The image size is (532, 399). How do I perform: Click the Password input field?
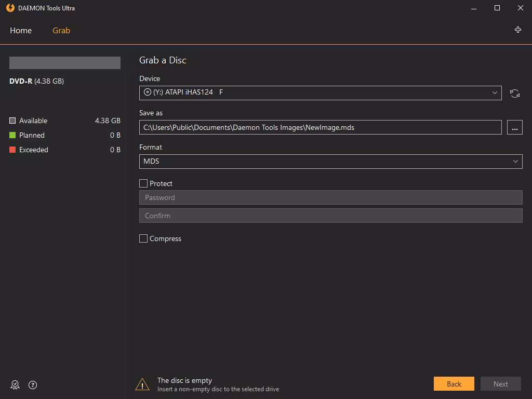pos(330,197)
